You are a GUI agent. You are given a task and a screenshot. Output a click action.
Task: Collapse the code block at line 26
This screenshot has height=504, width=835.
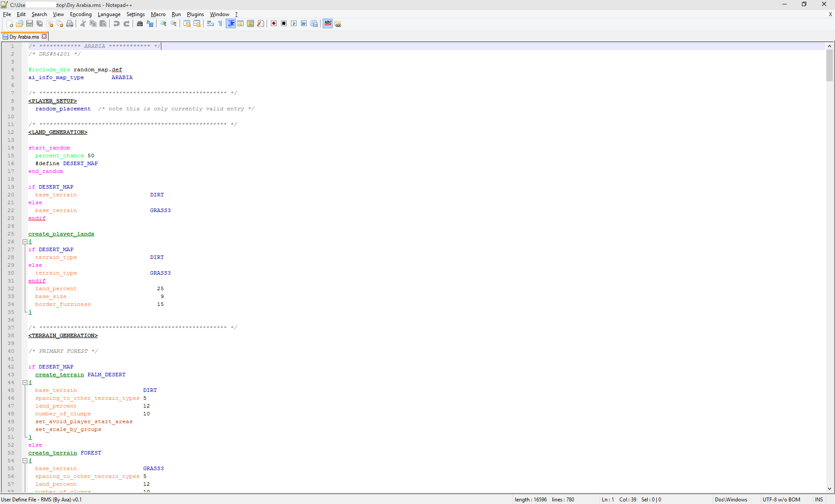pyautogui.click(x=25, y=242)
